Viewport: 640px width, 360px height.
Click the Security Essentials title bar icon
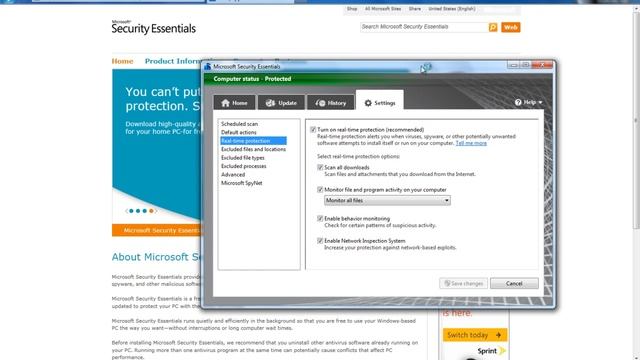[x=208, y=66]
